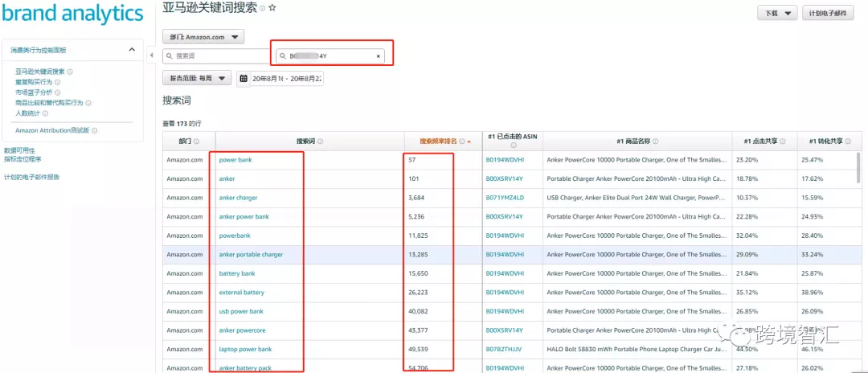
Task: Click rank value 11,825
Action: tap(418, 236)
